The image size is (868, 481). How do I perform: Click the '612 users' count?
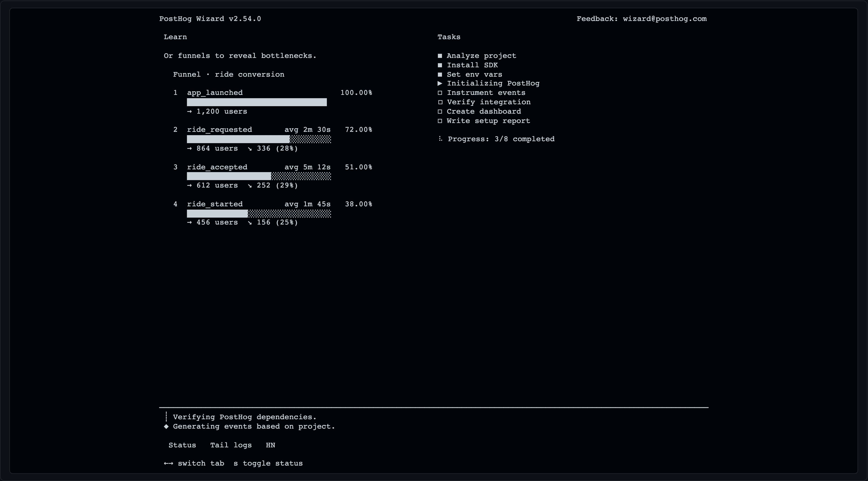217,185
